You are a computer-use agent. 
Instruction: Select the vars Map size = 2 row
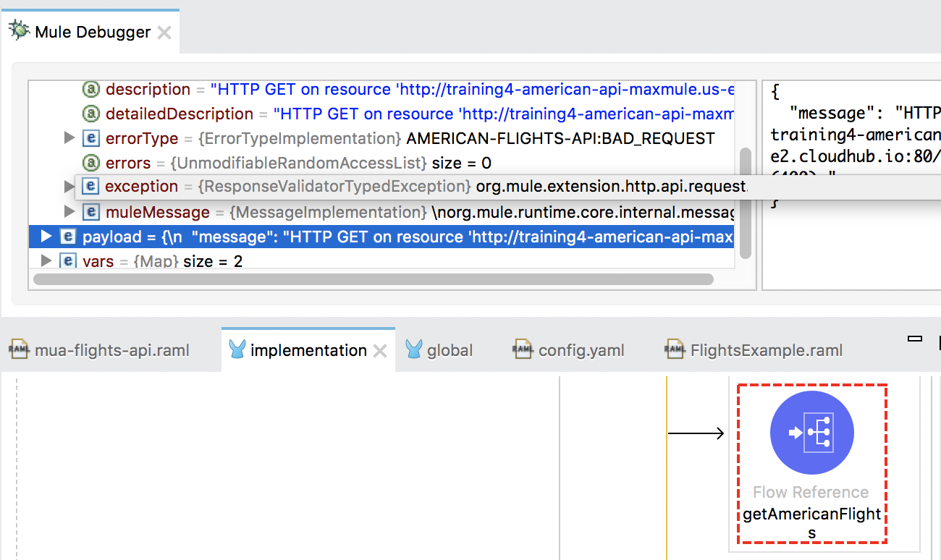click(x=162, y=261)
